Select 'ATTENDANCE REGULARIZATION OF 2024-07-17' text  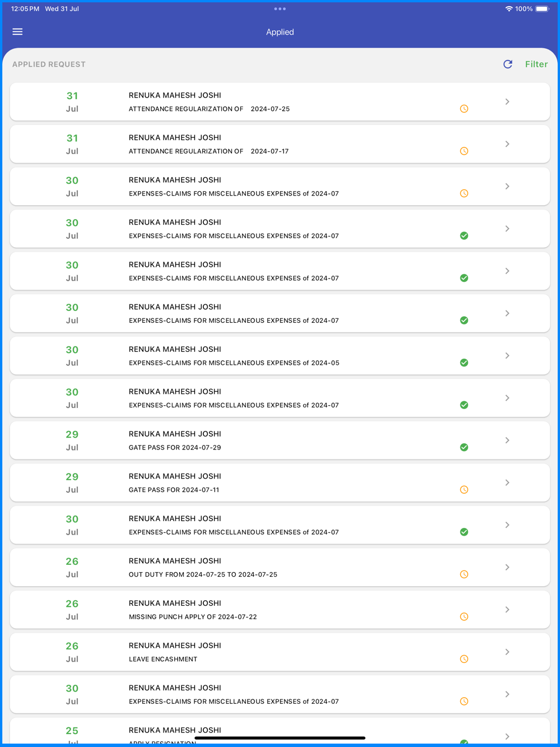[x=209, y=151]
